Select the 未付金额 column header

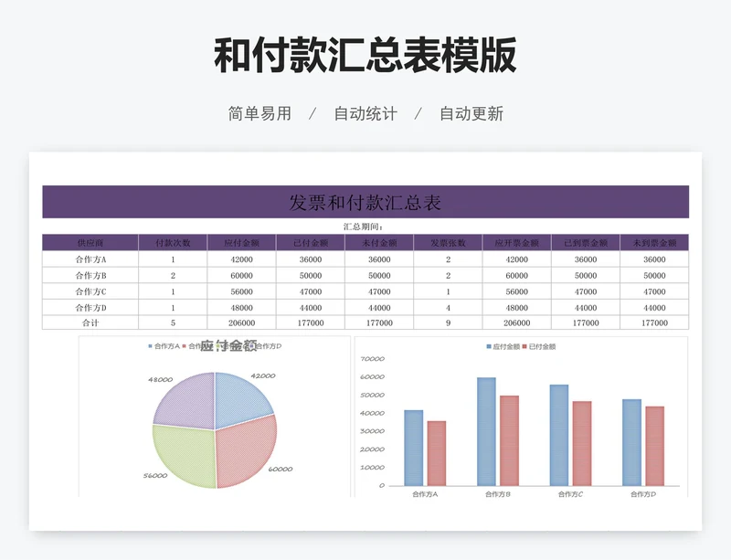coord(379,243)
